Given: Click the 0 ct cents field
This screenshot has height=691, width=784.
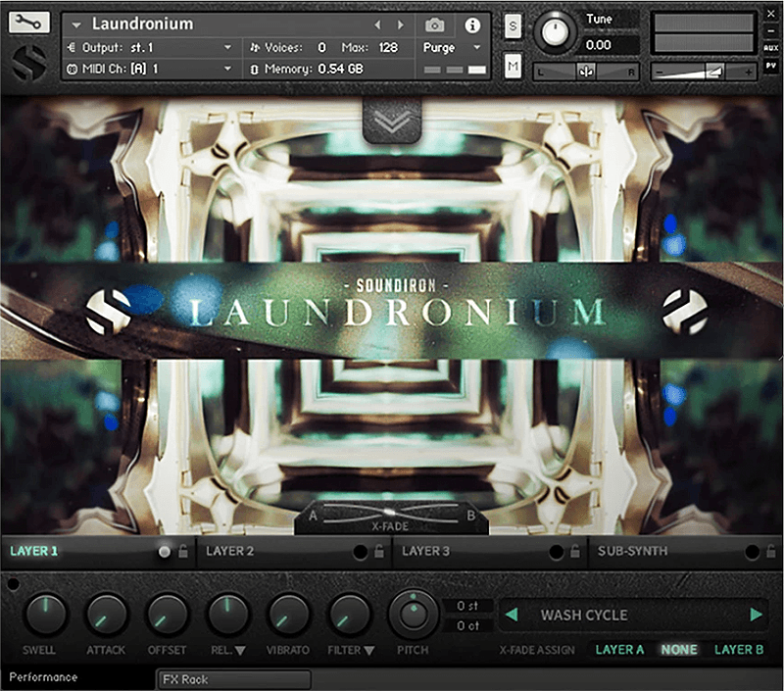Looking at the screenshot, I should (x=467, y=626).
